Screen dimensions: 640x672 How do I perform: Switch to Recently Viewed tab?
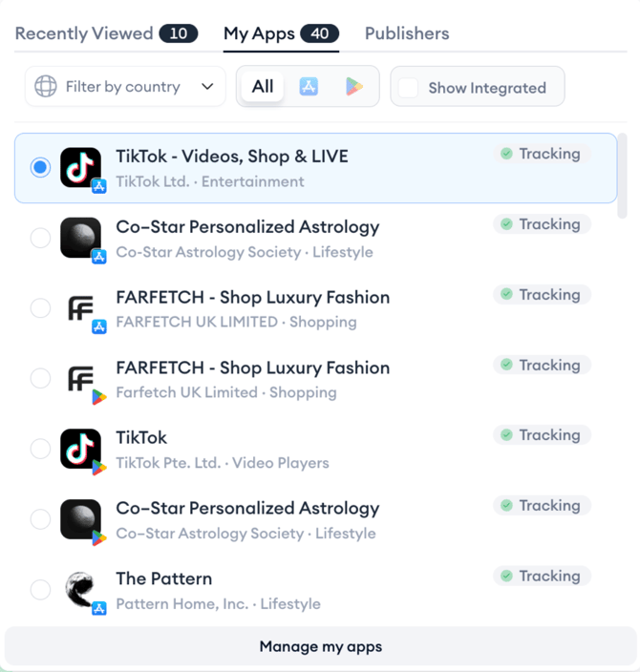[x=106, y=33]
